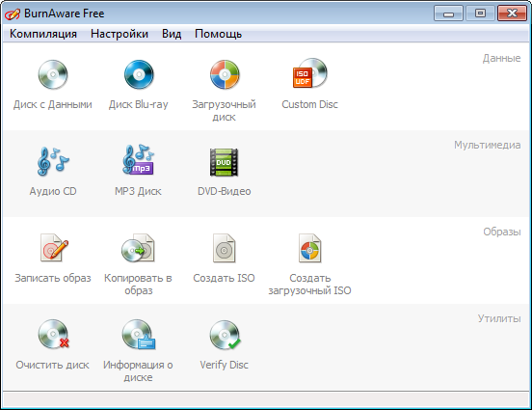532x410 pixels.
Task: Open the Записать образ pencil icon
Action: tap(54, 248)
